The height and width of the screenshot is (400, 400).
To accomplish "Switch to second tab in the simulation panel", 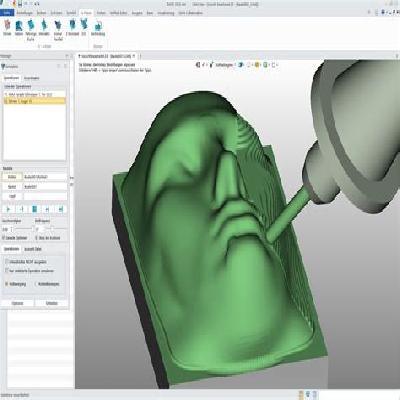I will tap(32, 78).
